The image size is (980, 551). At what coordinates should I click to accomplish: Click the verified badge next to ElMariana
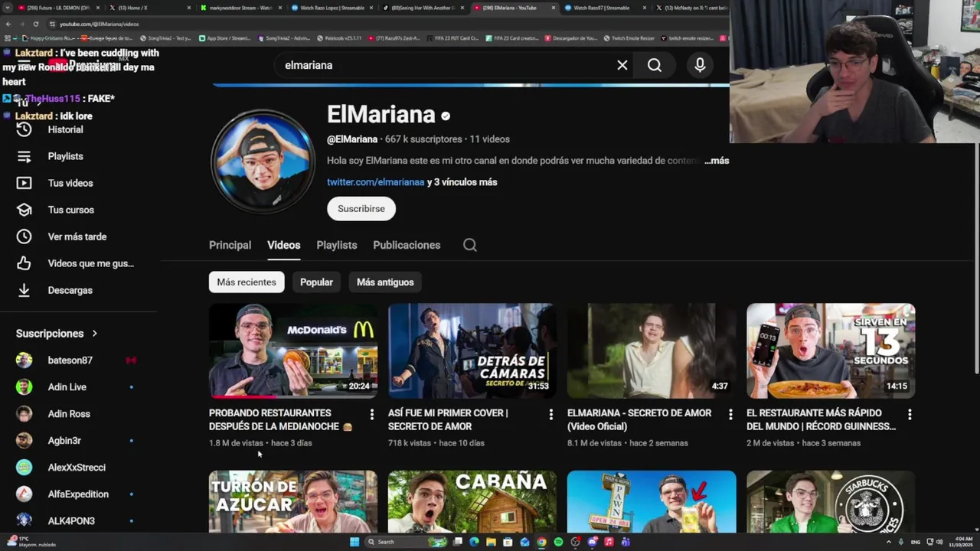pyautogui.click(x=446, y=116)
